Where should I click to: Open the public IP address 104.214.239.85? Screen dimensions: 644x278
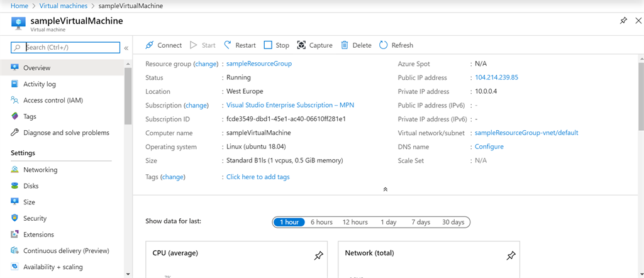(x=497, y=77)
